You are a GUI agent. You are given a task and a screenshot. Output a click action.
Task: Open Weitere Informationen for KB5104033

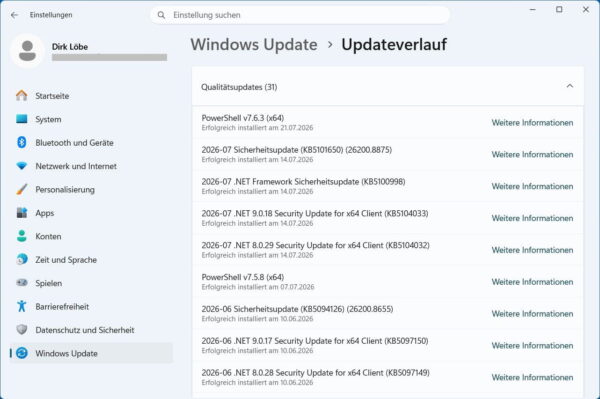point(532,218)
